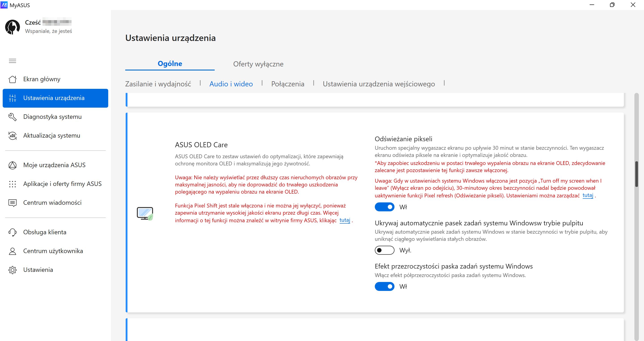Open Audio i wideo section
Screen dimensions: 644x341
[231, 84]
